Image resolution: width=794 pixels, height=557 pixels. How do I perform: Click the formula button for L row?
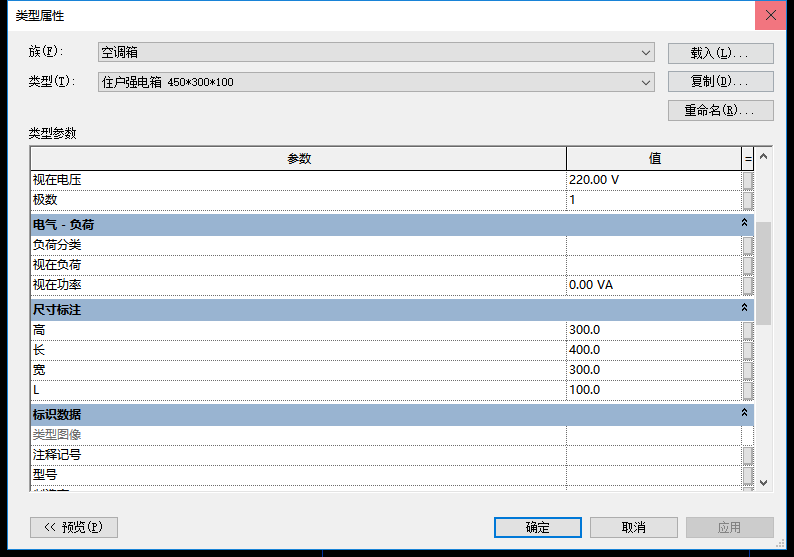pos(748,390)
